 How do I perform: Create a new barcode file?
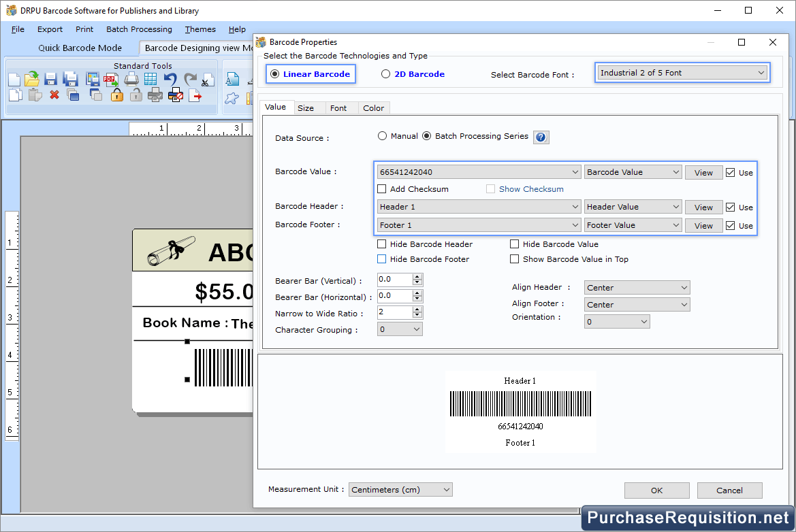click(x=14, y=79)
